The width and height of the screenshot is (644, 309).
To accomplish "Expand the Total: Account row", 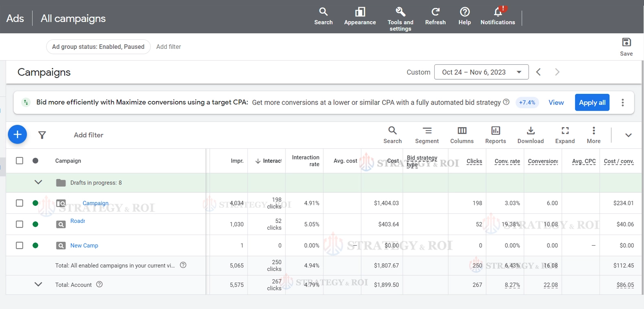I will pyautogui.click(x=38, y=284).
